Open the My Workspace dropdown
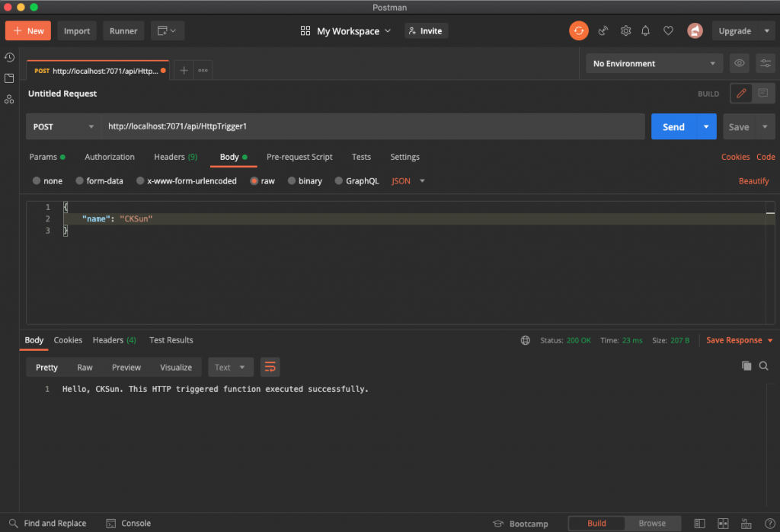Image resolution: width=780 pixels, height=532 pixels. click(346, 31)
